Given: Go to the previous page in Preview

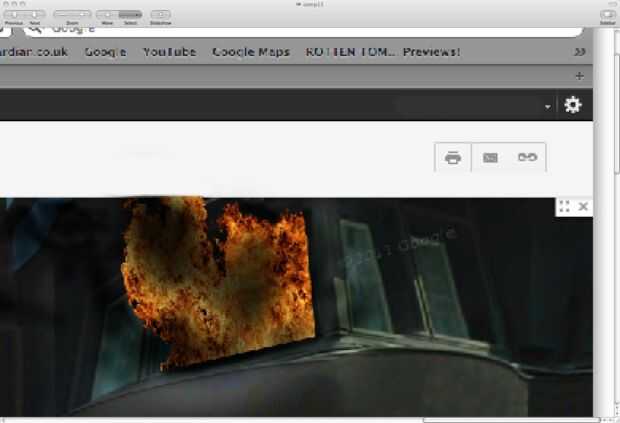Looking at the screenshot, I should pos(14,15).
